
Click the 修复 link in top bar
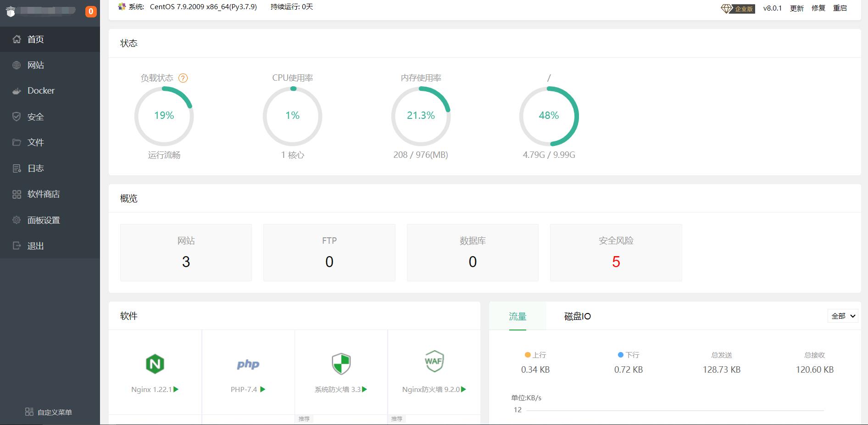[x=818, y=8]
